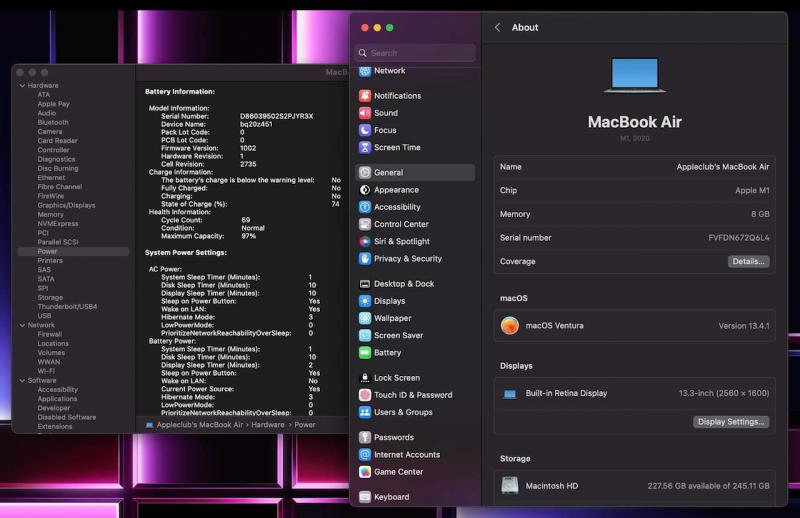The height and width of the screenshot is (518, 800).
Task: Select Graphics/Displays in Hardware list
Action: point(66,205)
